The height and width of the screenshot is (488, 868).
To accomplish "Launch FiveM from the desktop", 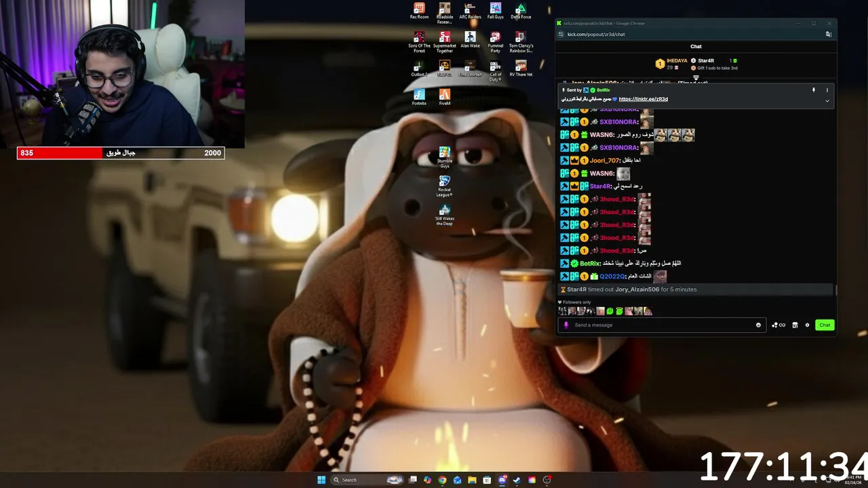I will (445, 97).
